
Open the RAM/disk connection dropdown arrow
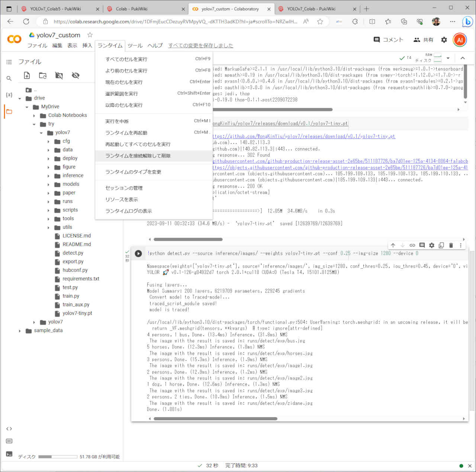[448, 58]
